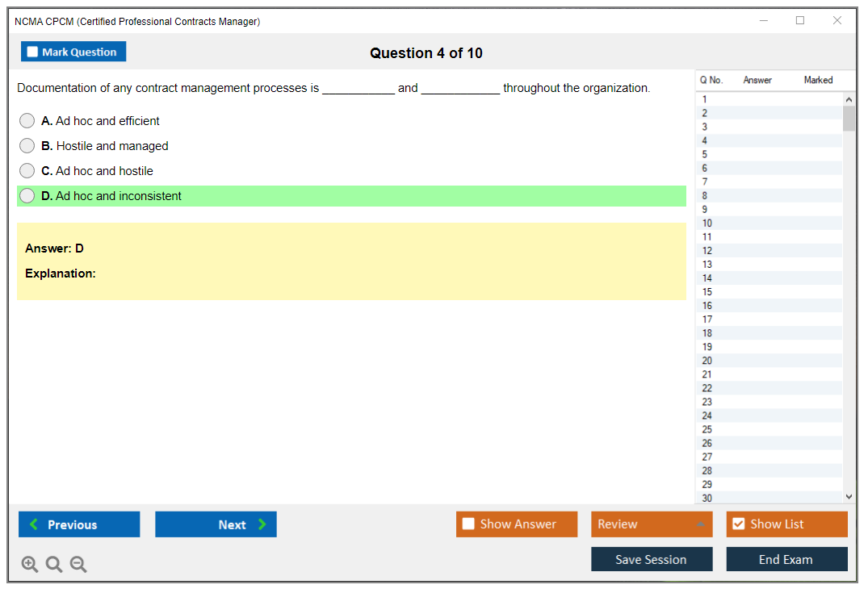The width and height of the screenshot is (868, 593).
Task: Open the Review dropdown menu
Action: (651, 524)
